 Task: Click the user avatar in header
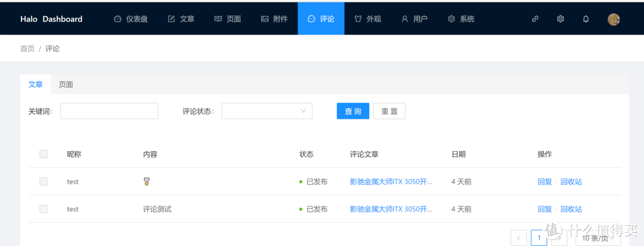pos(614,19)
